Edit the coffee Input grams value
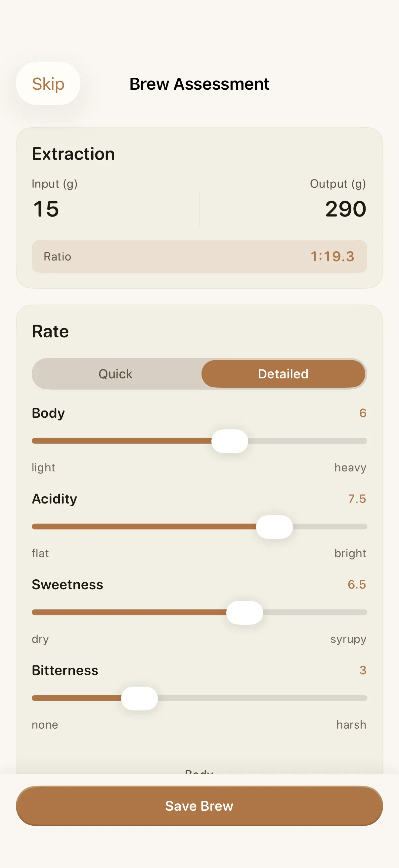This screenshot has width=399, height=868. point(46,209)
